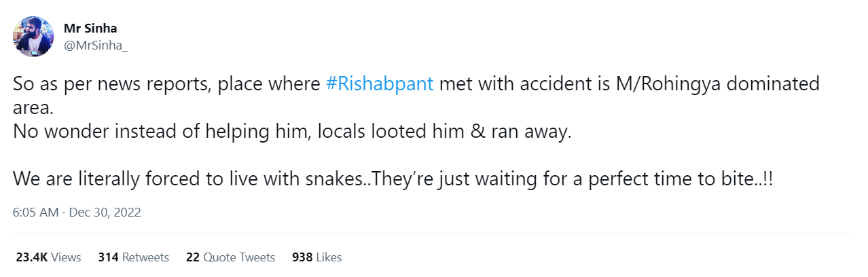Select the 314 retweet count number
Viewport: 868px width, 277px height.
(x=108, y=257)
